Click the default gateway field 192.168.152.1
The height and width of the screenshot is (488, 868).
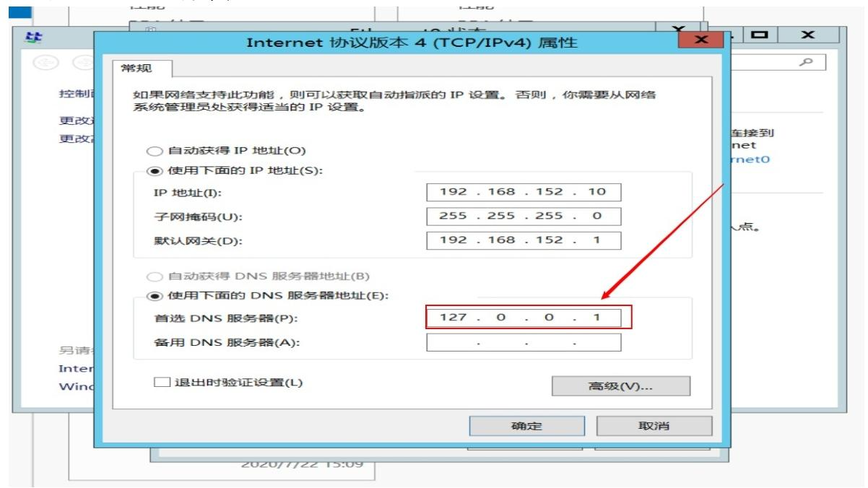coord(524,240)
